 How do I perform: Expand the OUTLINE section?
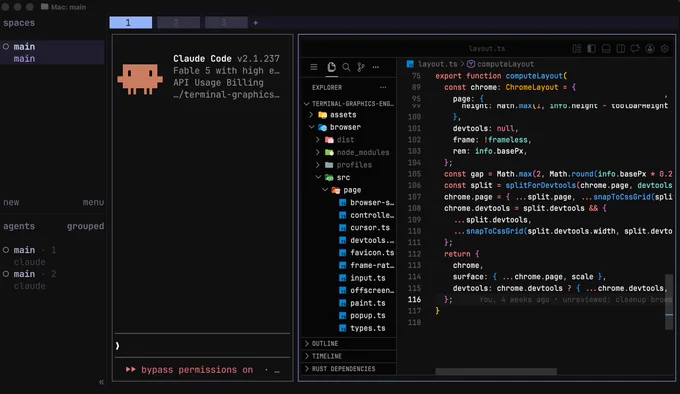click(x=348, y=343)
